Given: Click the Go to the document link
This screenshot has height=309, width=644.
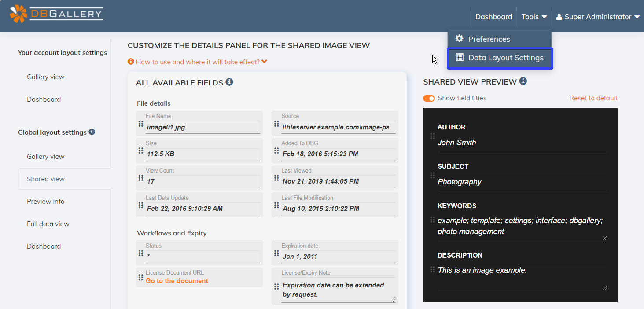Looking at the screenshot, I should [x=177, y=281].
